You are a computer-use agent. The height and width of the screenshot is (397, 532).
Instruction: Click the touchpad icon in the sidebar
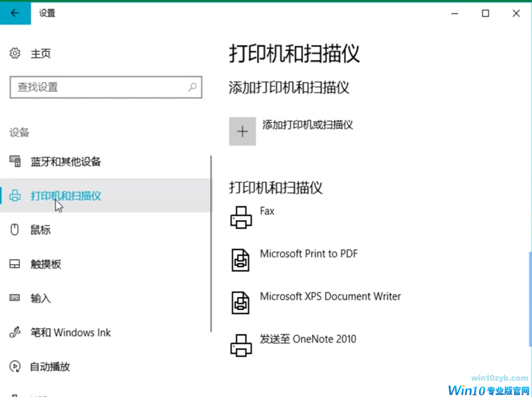click(14, 264)
